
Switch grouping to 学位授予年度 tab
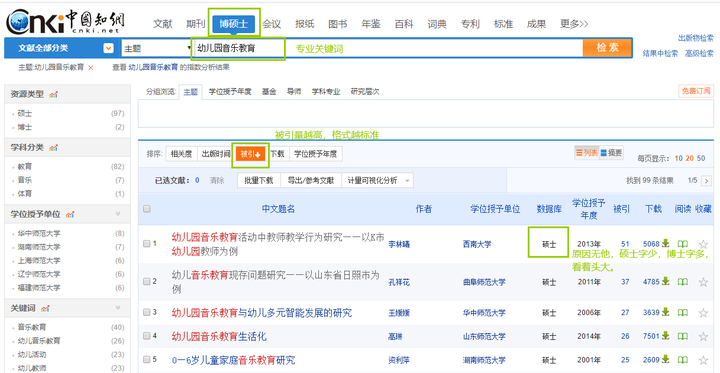tap(230, 91)
